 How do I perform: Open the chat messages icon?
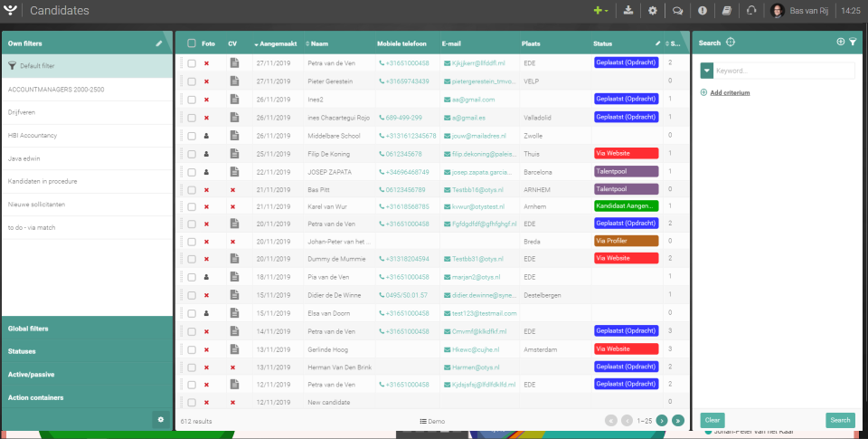tap(677, 11)
